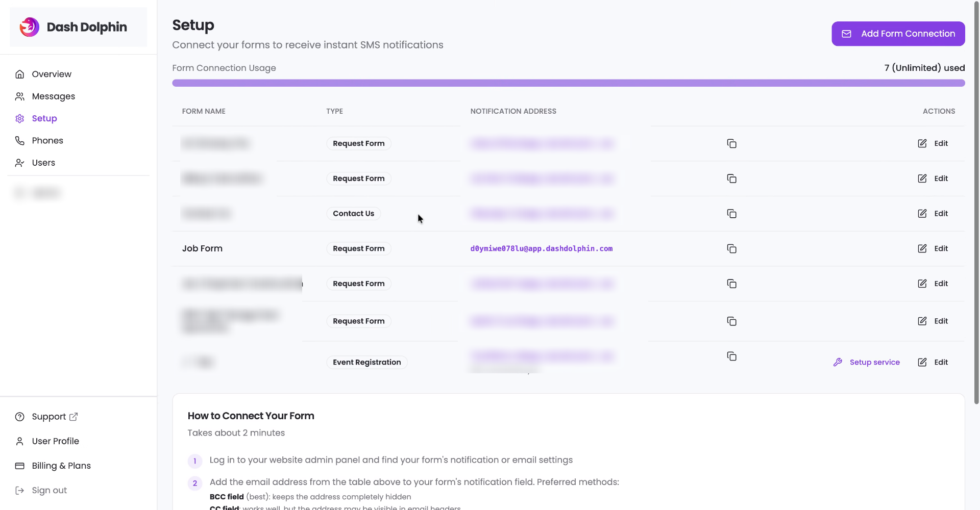Edit the row above Event Registration
This screenshot has width=980, height=510.
point(933,321)
